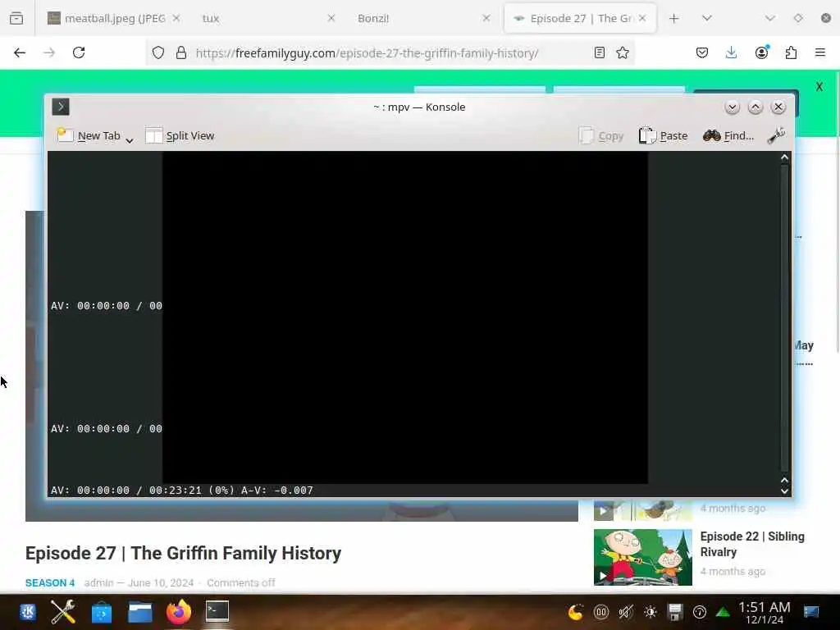
Task: Open Episode 22 Sibling Rivalry link
Action: pyautogui.click(x=752, y=544)
